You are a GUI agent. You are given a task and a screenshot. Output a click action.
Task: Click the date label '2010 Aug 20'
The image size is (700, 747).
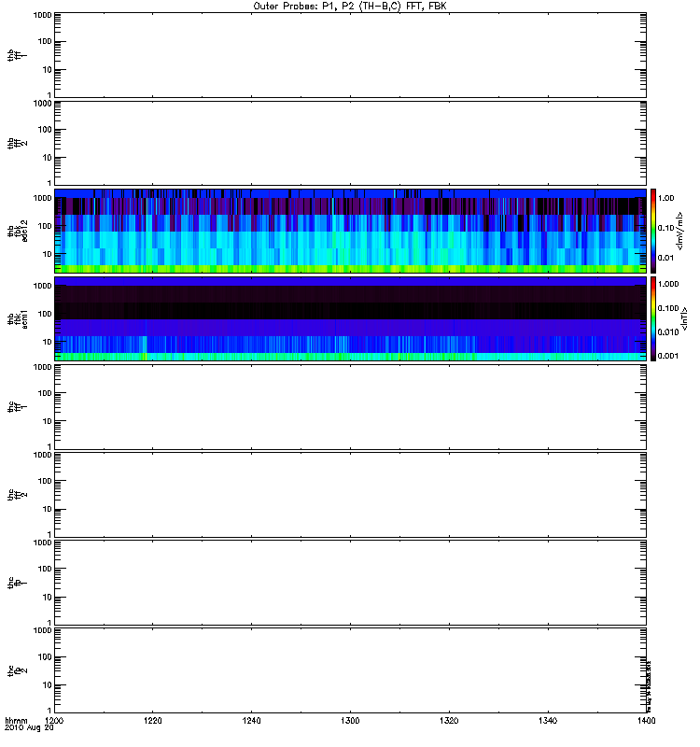point(29,728)
